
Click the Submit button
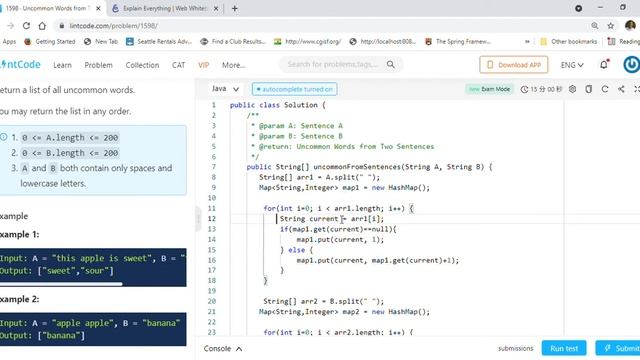[x=618, y=348]
